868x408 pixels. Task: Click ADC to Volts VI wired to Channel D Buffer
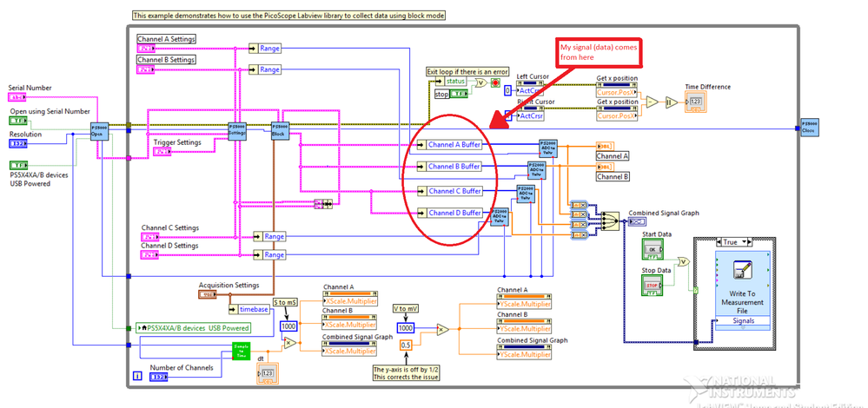point(500,216)
